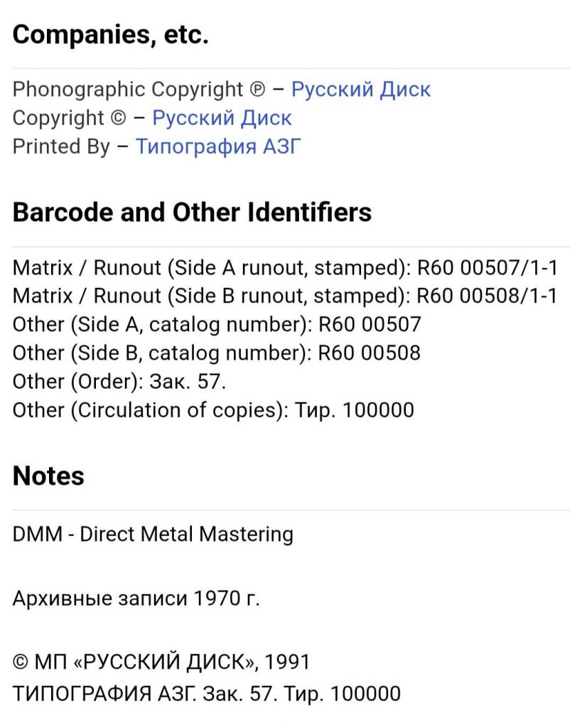Open Русский Диск link on the Copyright © line
The height and width of the screenshot is (728, 582).
tap(222, 118)
